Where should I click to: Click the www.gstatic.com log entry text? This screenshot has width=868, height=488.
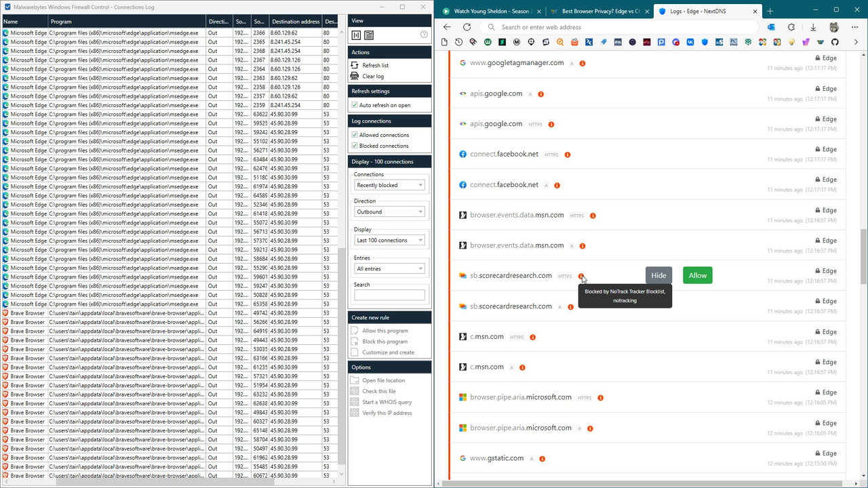(x=497, y=458)
